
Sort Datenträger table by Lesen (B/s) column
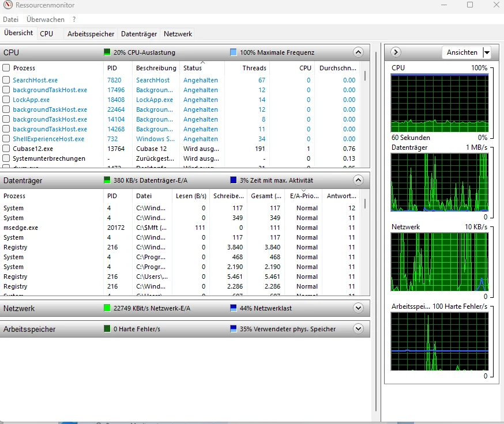tap(191, 196)
